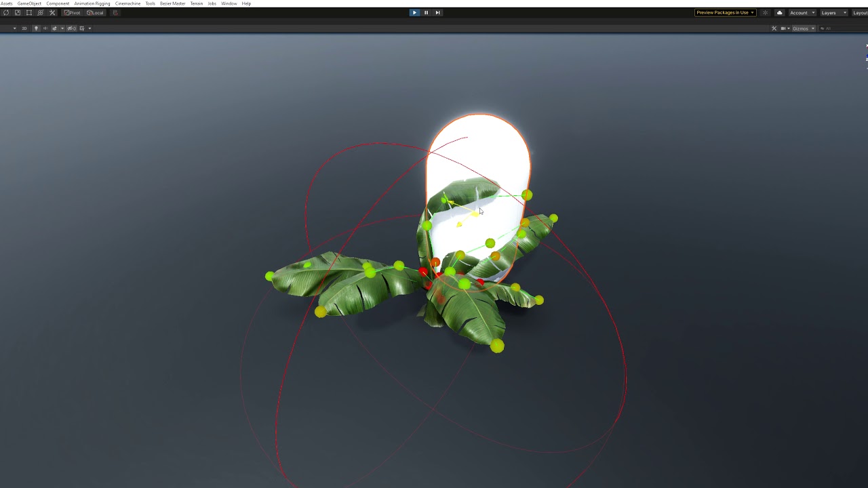Open the Cinemachine menu
The width and height of the screenshot is (868, 488).
click(127, 3)
